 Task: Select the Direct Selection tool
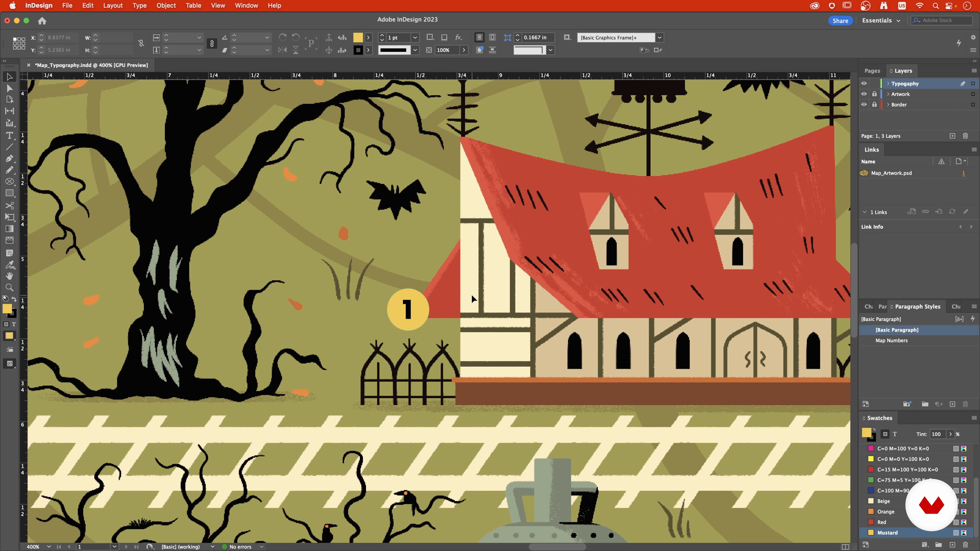point(9,88)
